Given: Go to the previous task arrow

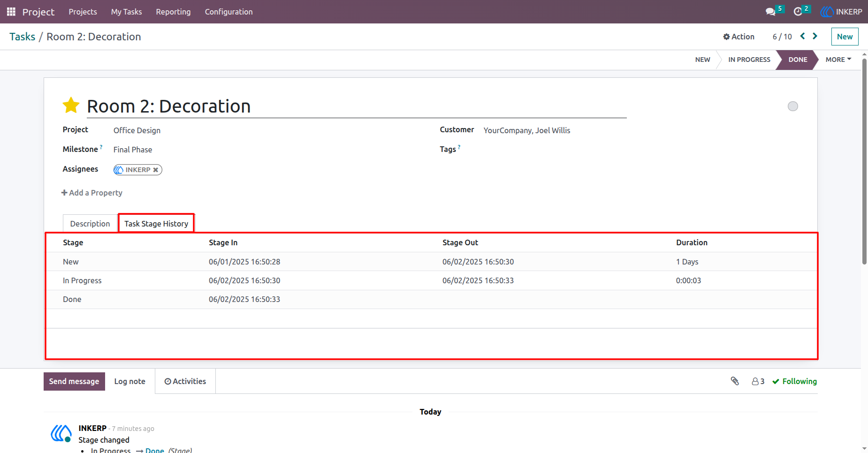Looking at the screenshot, I should tap(803, 36).
